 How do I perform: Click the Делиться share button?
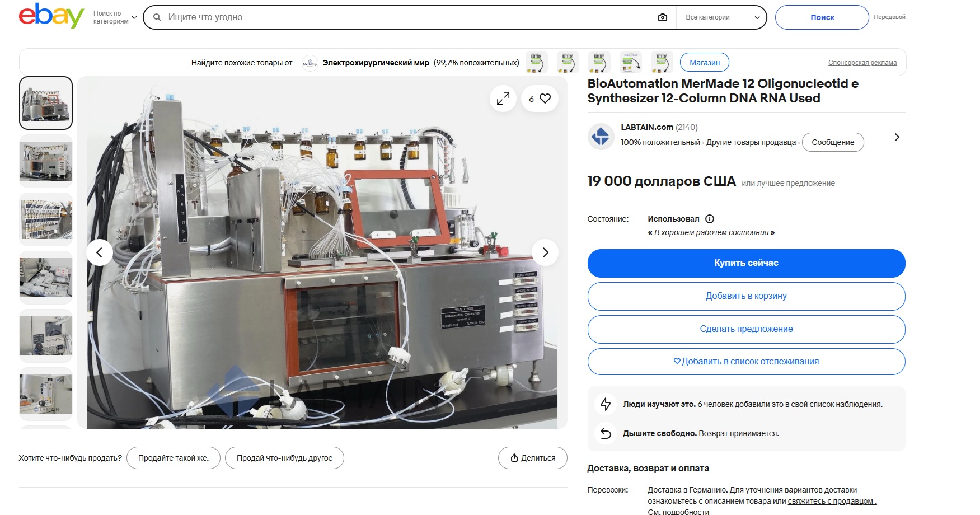click(x=533, y=458)
